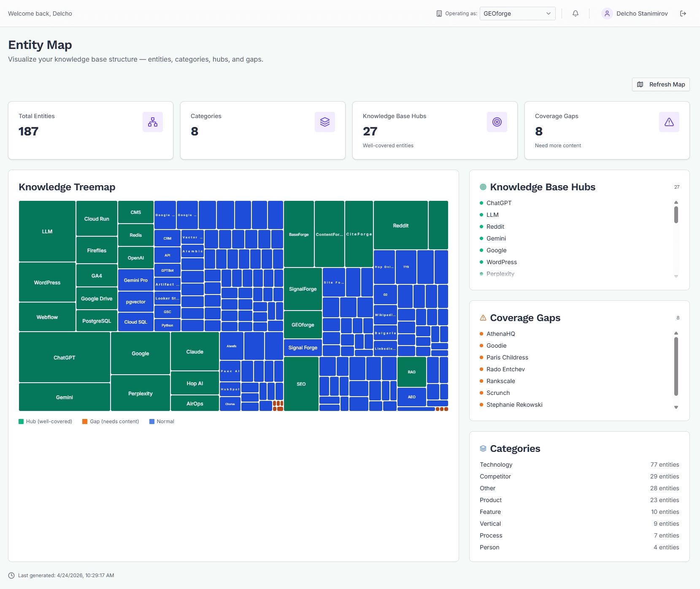Image resolution: width=700 pixels, height=589 pixels.
Task: Click the layers icon beside Categories heading
Action: point(483,449)
